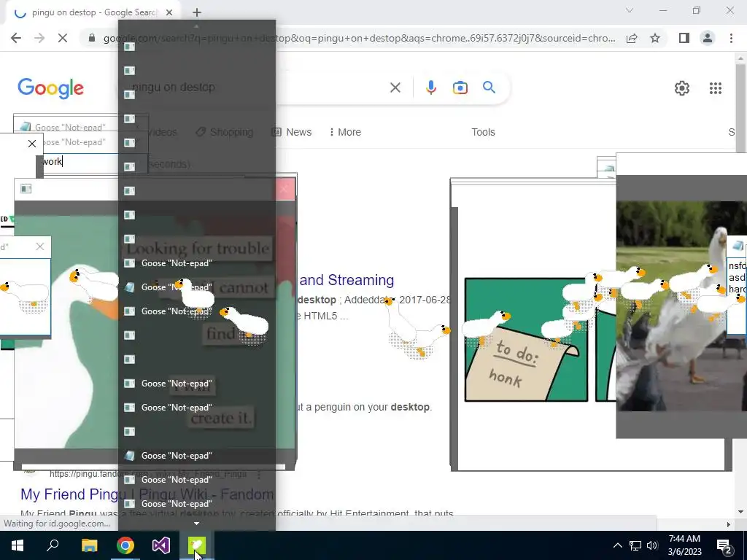Open a new Chrome tab
Image resolution: width=747 pixels, height=560 pixels.
tap(197, 12)
